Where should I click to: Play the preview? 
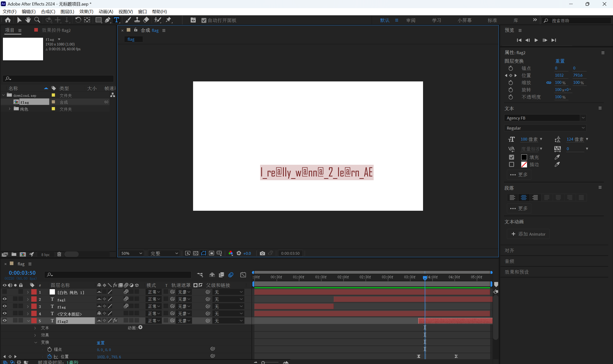(x=536, y=40)
